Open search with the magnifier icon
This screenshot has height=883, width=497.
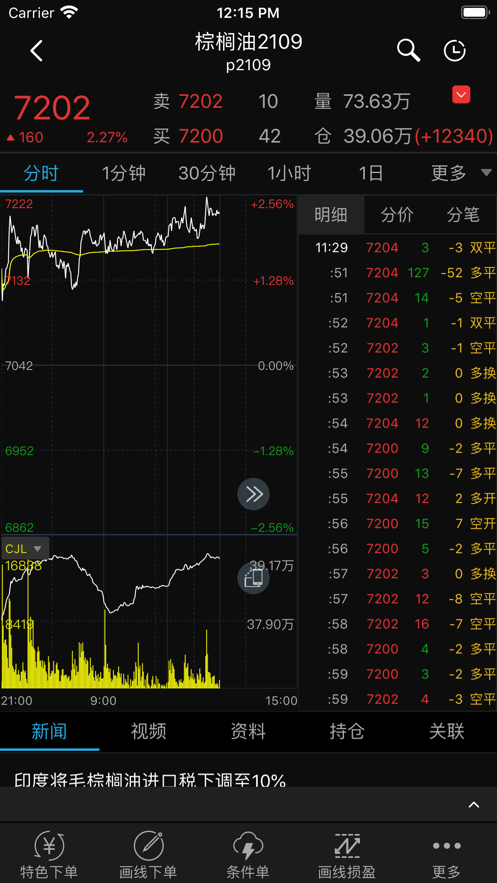pos(409,51)
